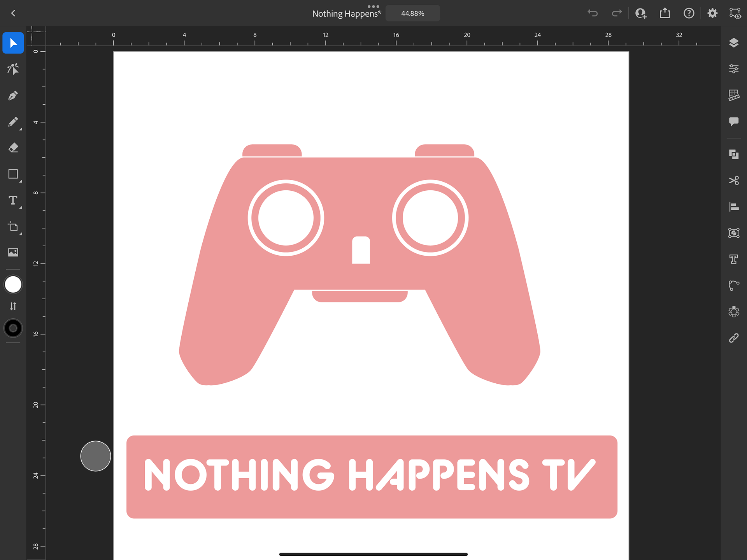747x560 pixels.
Task: Open the Repeat panel
Action: (734, 312)
